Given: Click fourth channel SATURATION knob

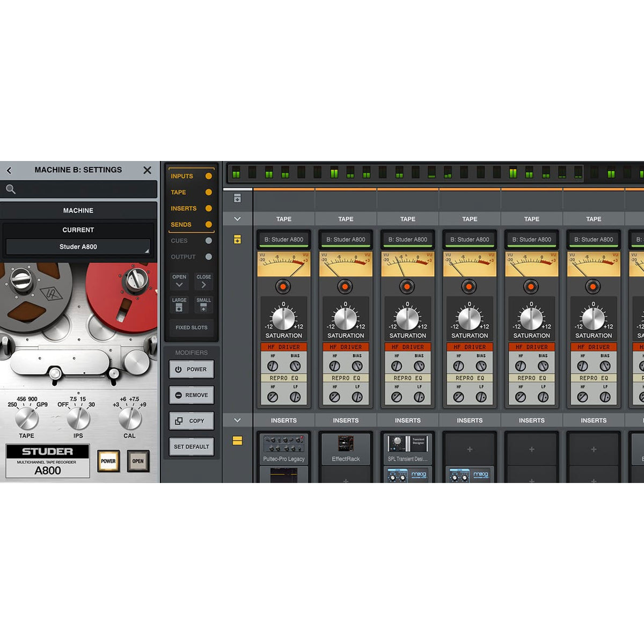Looking at the screenshot, I should point(470,318).
